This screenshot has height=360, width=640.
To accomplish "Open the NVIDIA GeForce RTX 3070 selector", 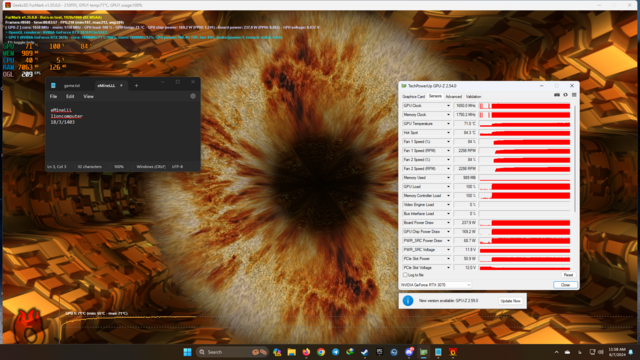I will pyautogui.click(x=436, y=285).
